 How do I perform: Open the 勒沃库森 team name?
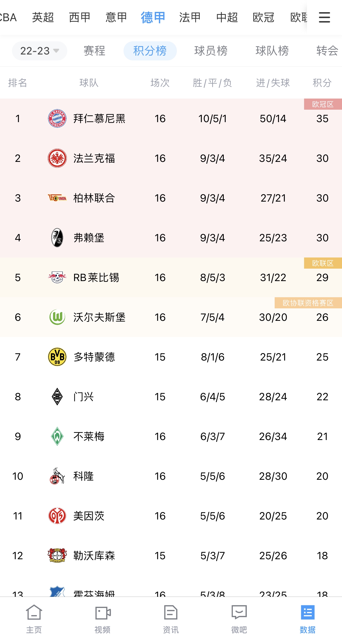click(94, 556)
